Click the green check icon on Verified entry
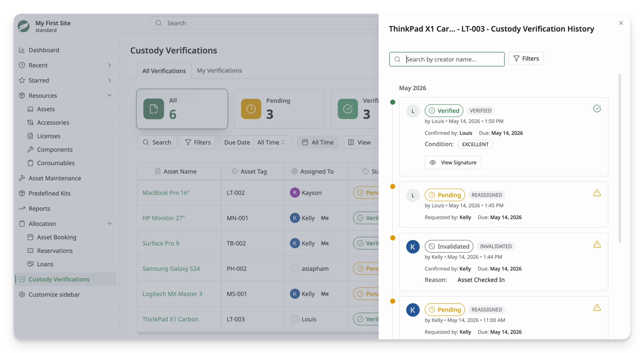This screenshot has width=644, height=353. tap(597, 108)
